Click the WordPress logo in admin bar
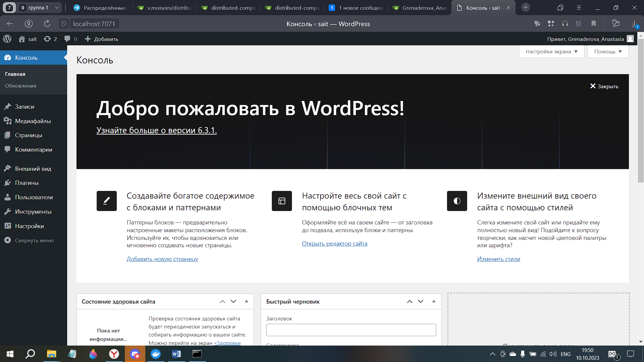Viewport: 644px width, 362px height. coord(7,39)
